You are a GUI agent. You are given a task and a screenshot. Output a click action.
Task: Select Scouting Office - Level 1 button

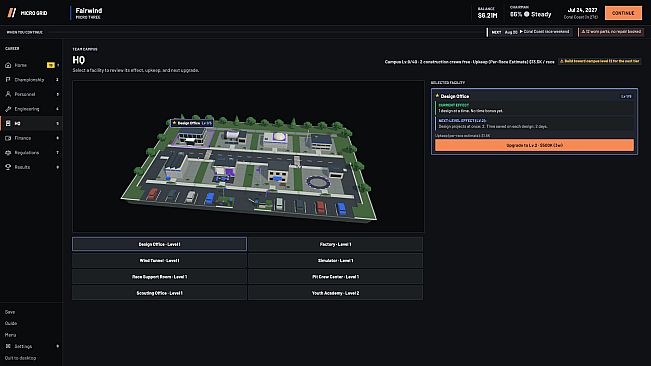click(x=159, y=293)
